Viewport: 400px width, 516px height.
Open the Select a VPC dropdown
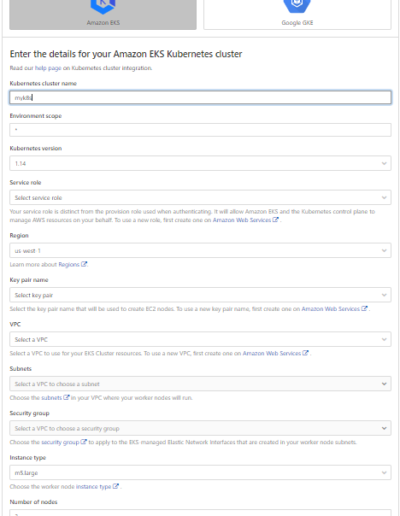(200, 339)
